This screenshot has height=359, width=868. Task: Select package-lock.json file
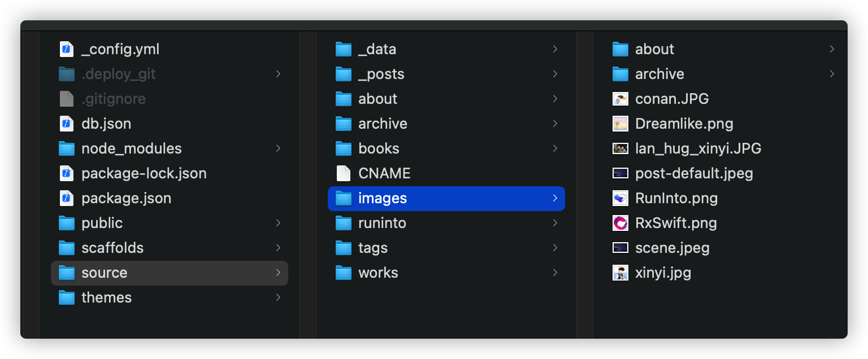170,173
